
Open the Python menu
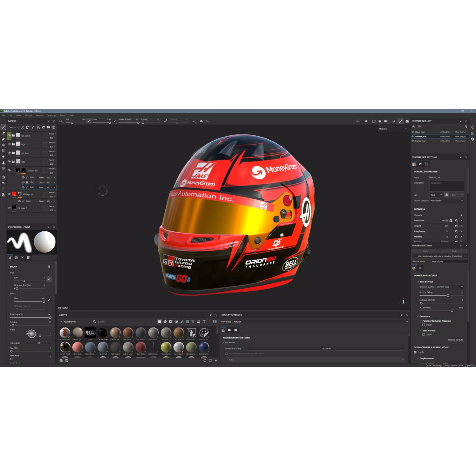62,115
